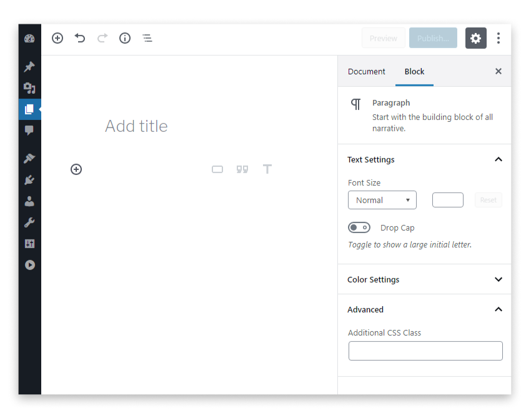Image resolution: width=531 pixels, height=420 pixels.
Task: Open the Font Size Normal dropdown
Action: coord(382,200)
